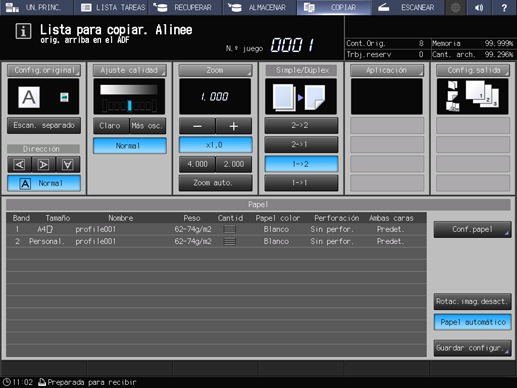This screenshot has width=517, height=388.
Task: Click the speaker sound icon
Action: pyautogui.click(x=479, y=7)
